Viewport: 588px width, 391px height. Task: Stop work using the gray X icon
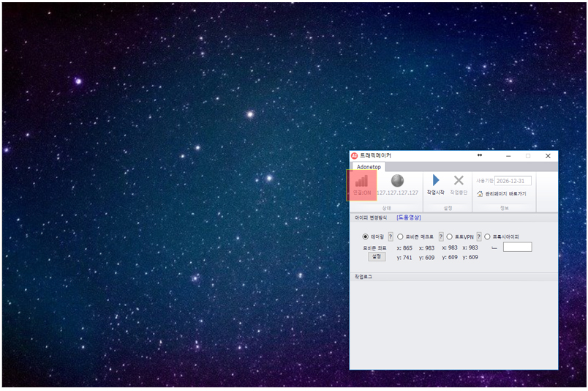click(x=459, y=180)
